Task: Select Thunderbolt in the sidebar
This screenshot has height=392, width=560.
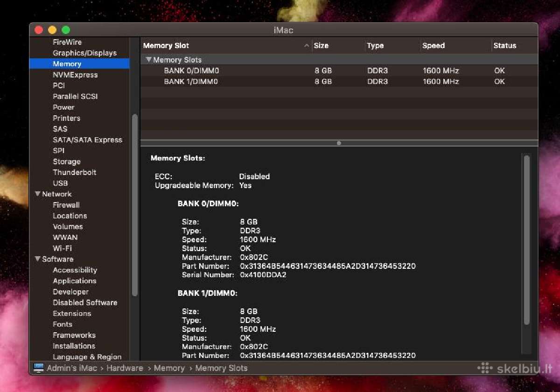Action: pyautogui.click(x=74, y=172)
